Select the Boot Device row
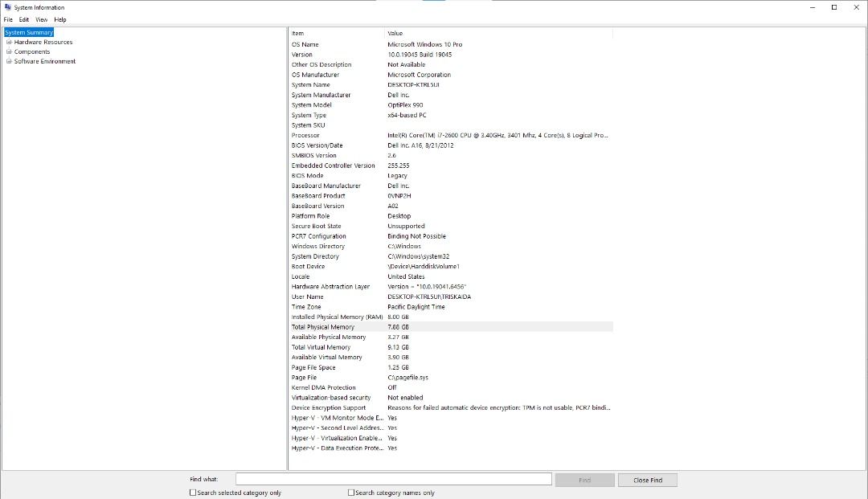This screenshot has width=868, height=499. click(x=451, y=266)
